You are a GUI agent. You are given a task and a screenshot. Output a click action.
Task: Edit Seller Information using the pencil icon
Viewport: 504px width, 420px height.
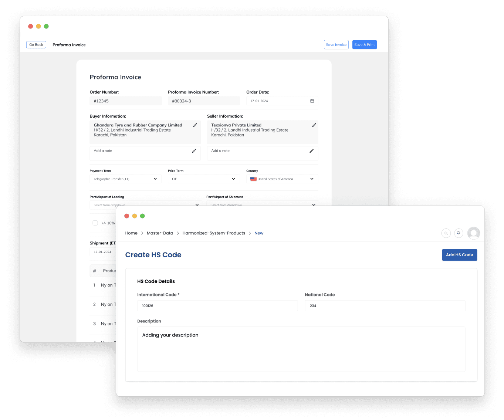pos(314,125)
